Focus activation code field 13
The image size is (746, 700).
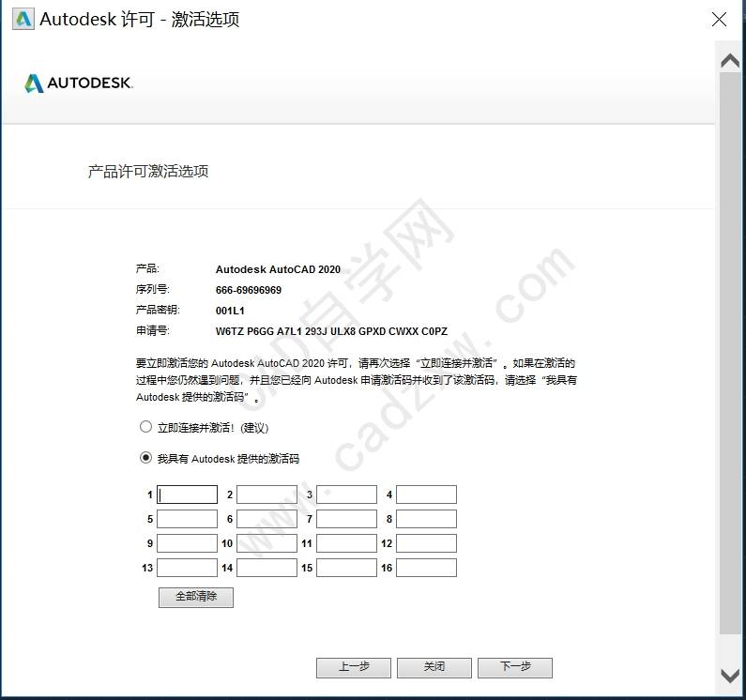pyautogui.click(x=187, y=568)
